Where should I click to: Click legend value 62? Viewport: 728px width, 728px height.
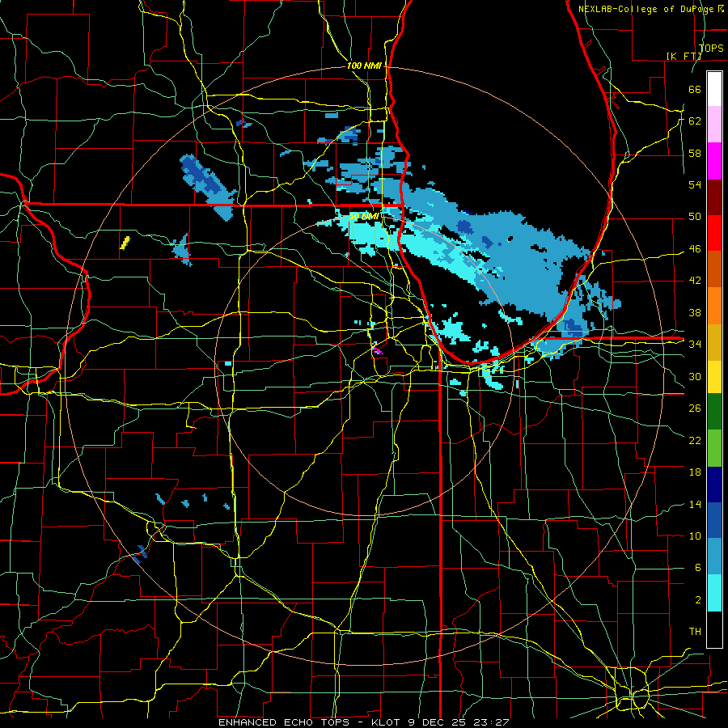(x=695, y=121)
